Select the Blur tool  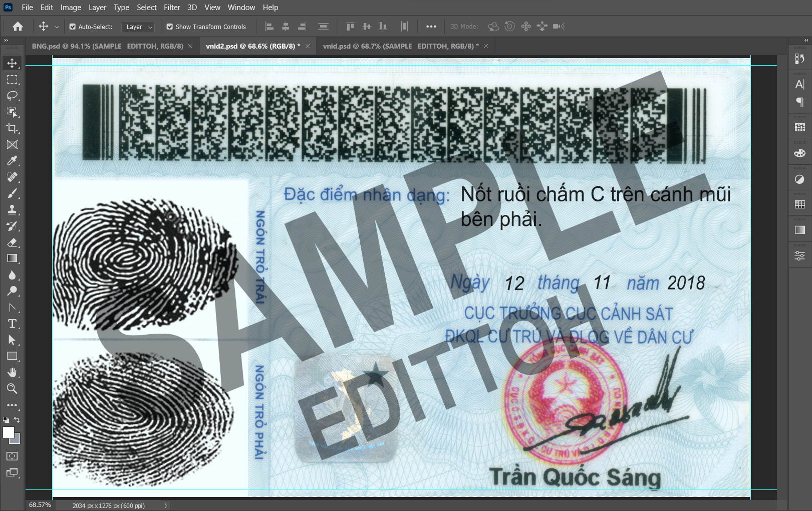12,275
